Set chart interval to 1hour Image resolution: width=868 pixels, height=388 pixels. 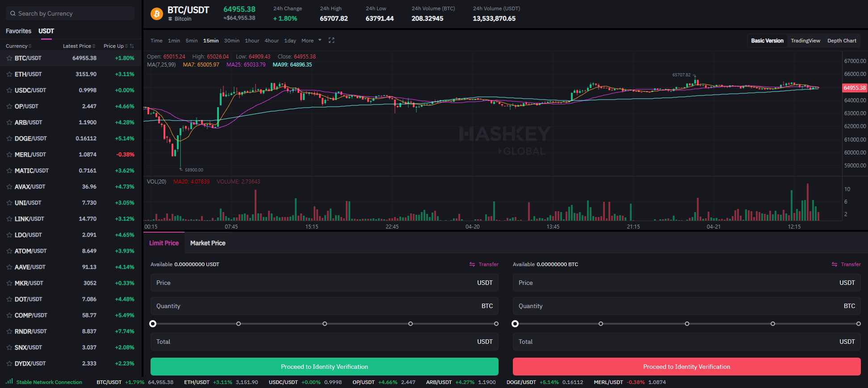252,41
